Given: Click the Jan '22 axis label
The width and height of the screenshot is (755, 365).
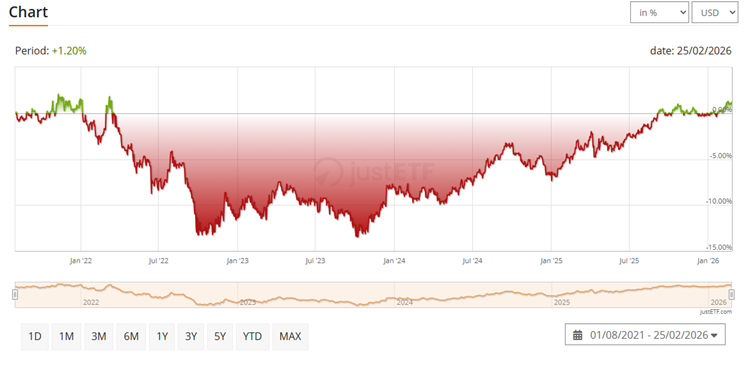Looking at the screenshot, I should pyautogui.click(x=81, y=261).
